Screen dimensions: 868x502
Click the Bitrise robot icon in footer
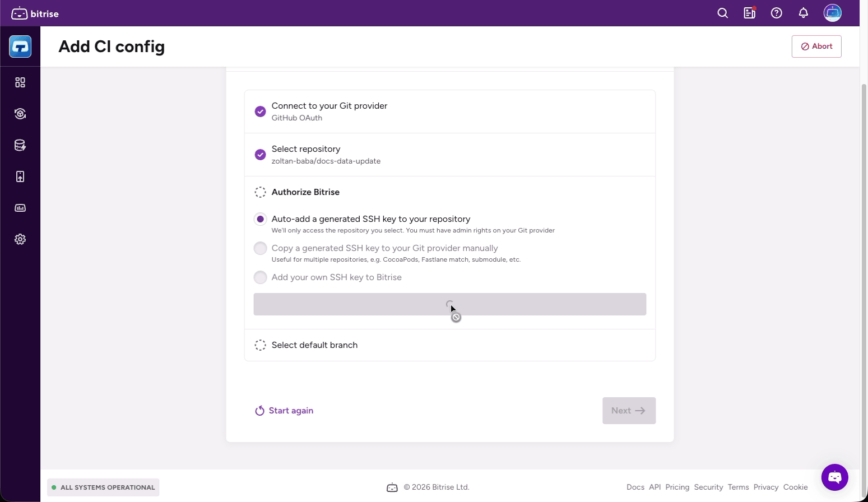(x=392, y=487)
